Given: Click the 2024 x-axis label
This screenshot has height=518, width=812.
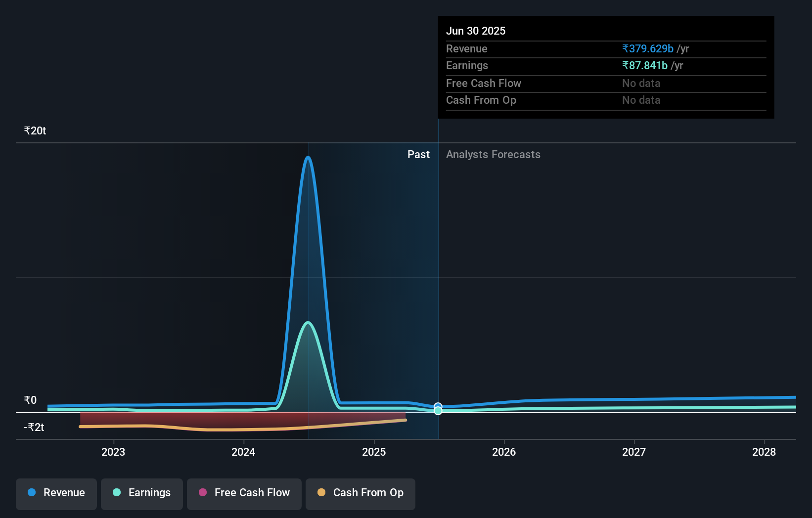Looking at the screenshot, I should [243, 452].
